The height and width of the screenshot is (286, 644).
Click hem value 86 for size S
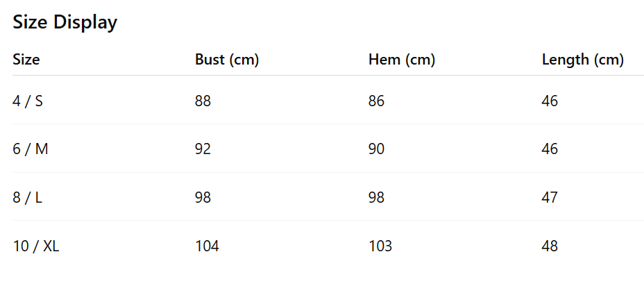pyautogui.click(x=376, y=101)
